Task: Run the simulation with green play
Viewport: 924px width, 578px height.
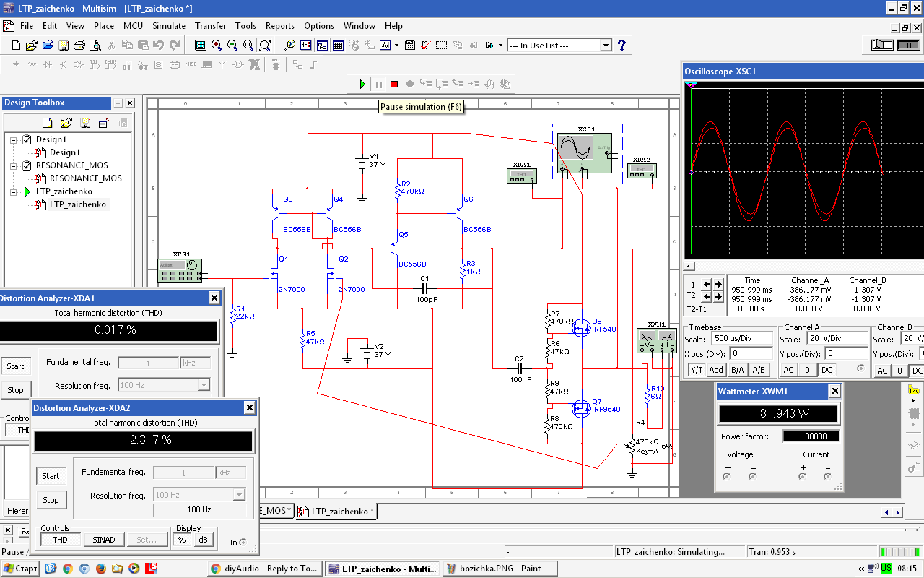Action: (362, 84)
